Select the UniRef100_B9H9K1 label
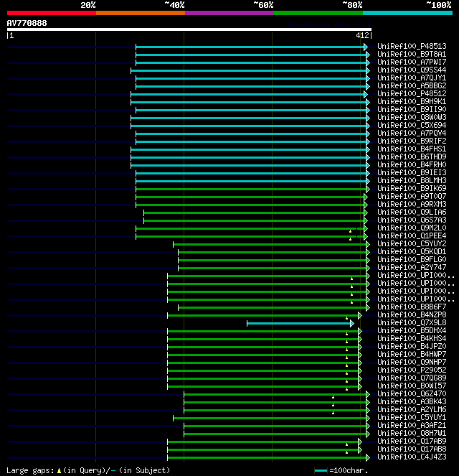 click(x=412, y=101)
